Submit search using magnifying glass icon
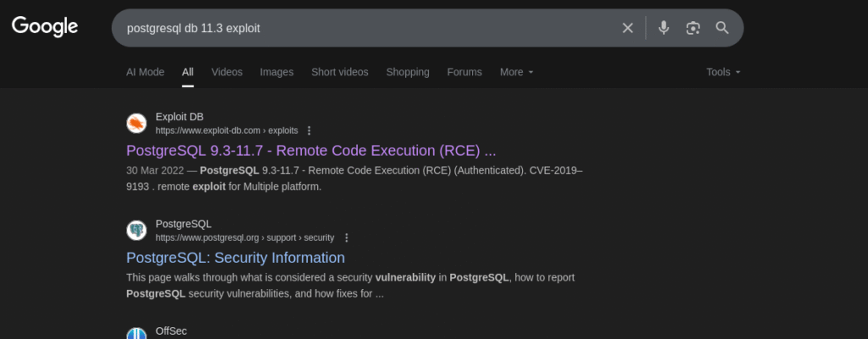This screenshot has width=868, height=339. (x=722, y=28)
